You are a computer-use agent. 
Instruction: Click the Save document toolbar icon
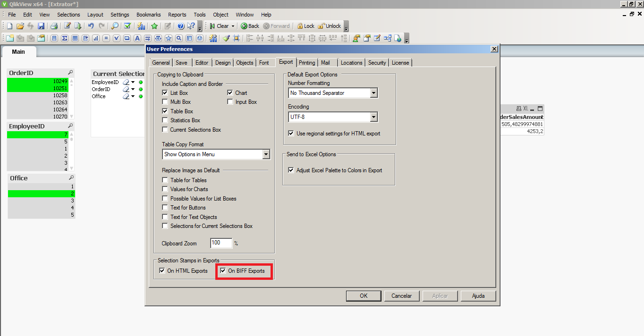point(41,26)
